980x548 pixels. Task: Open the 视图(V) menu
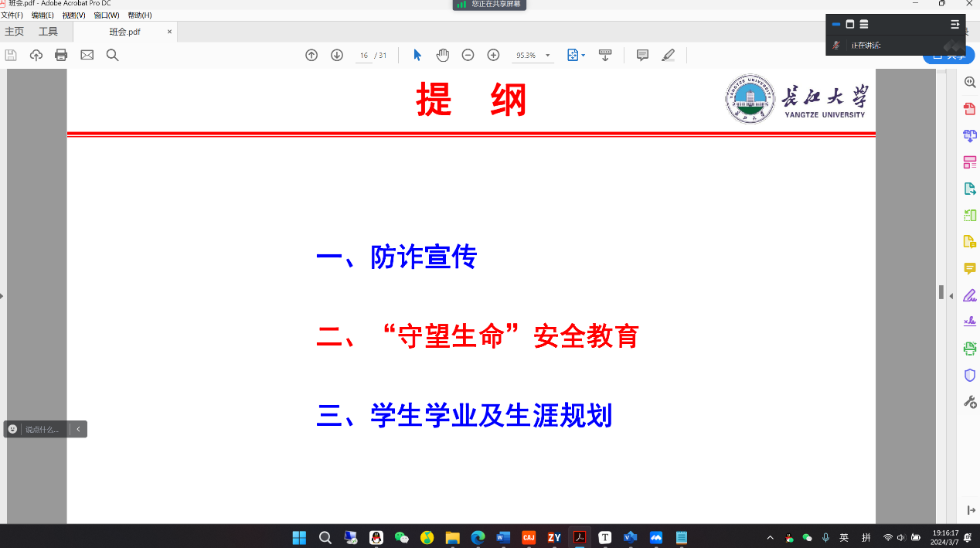click(74, 15)
